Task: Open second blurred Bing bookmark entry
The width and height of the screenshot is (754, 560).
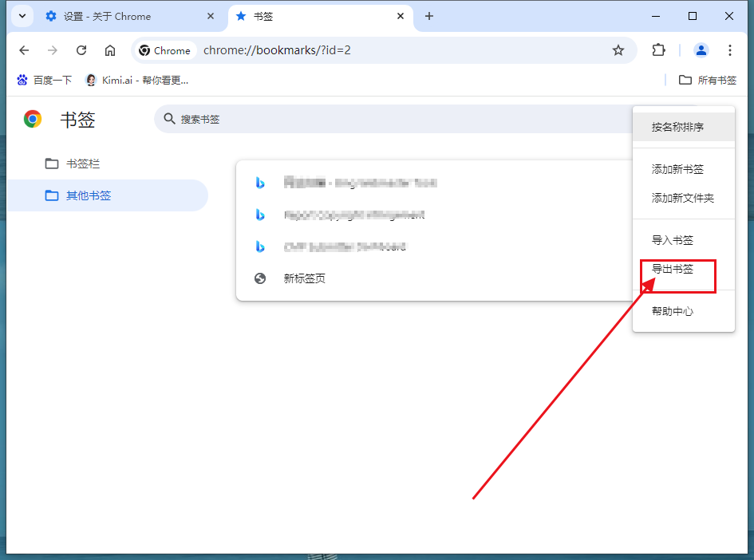Action: point(434,215)
